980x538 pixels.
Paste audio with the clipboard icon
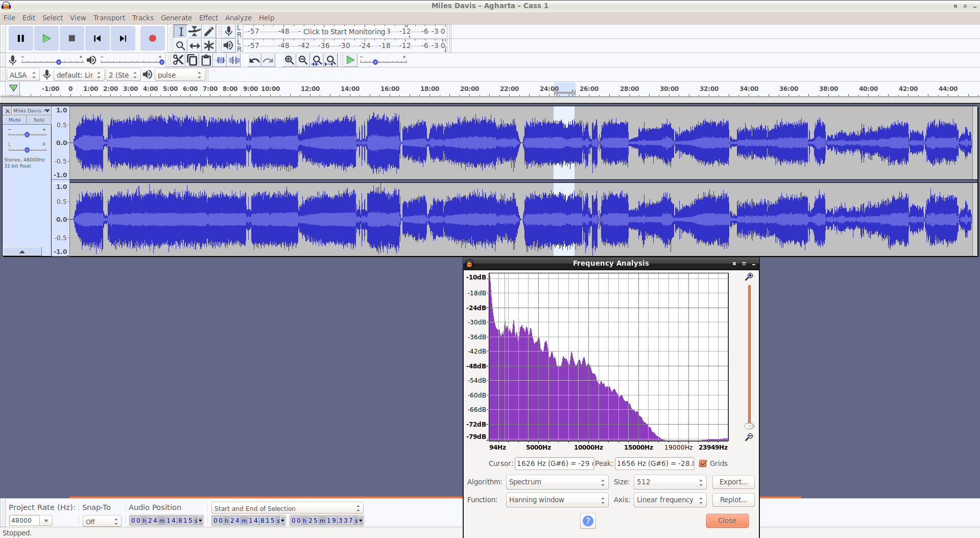click(206, 60)
